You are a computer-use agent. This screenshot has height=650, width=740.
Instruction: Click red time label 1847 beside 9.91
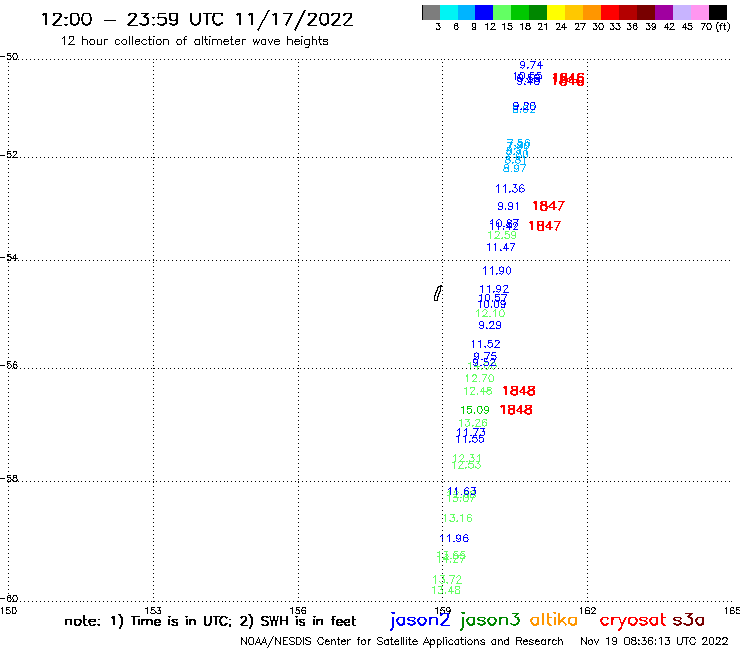tap(548, 206)
